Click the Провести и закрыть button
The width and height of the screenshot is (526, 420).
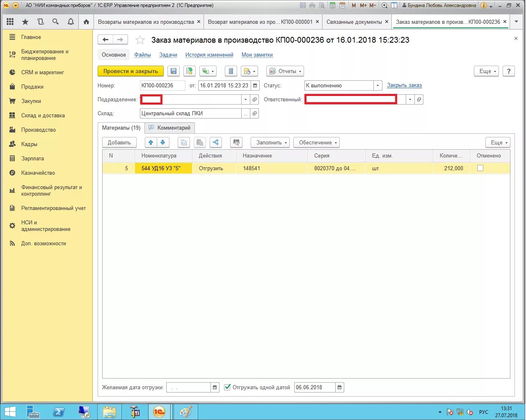[131, 71]
